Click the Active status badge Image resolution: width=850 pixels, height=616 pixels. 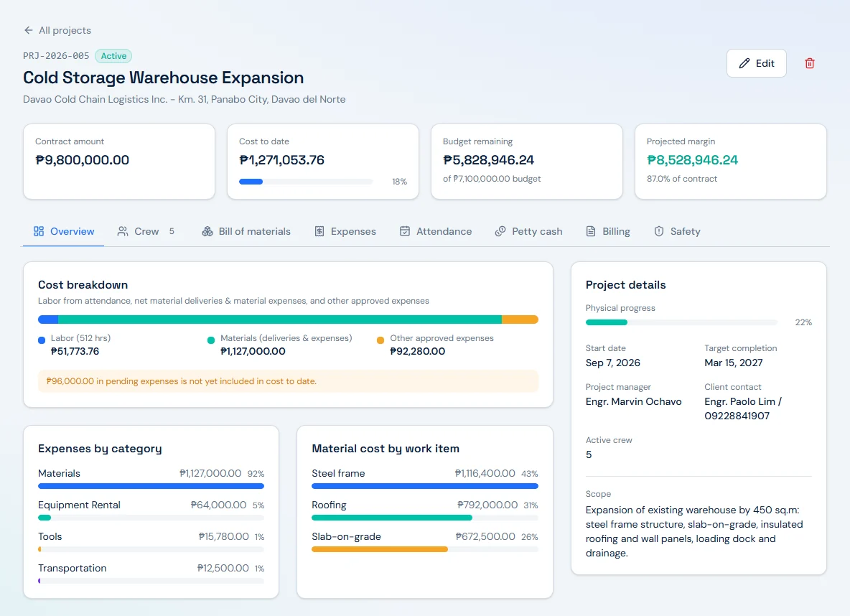pos(113,56)
